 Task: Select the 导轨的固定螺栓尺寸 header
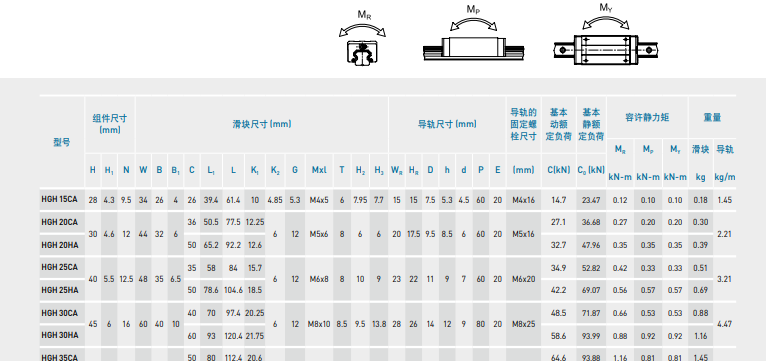click(x=524, y=124)
